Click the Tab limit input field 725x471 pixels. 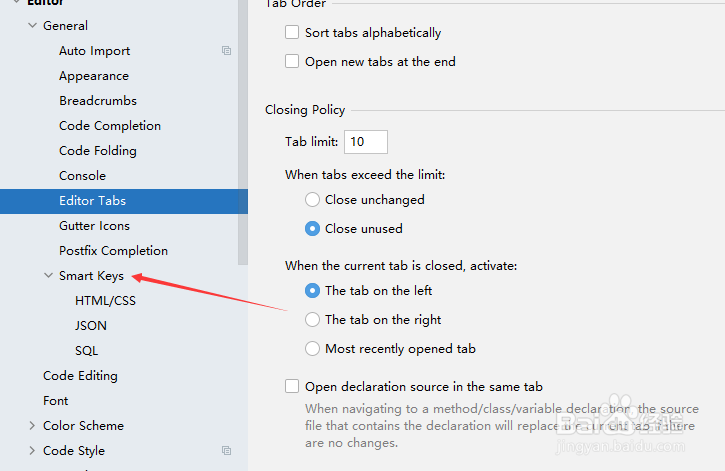(x=365, y=142)
